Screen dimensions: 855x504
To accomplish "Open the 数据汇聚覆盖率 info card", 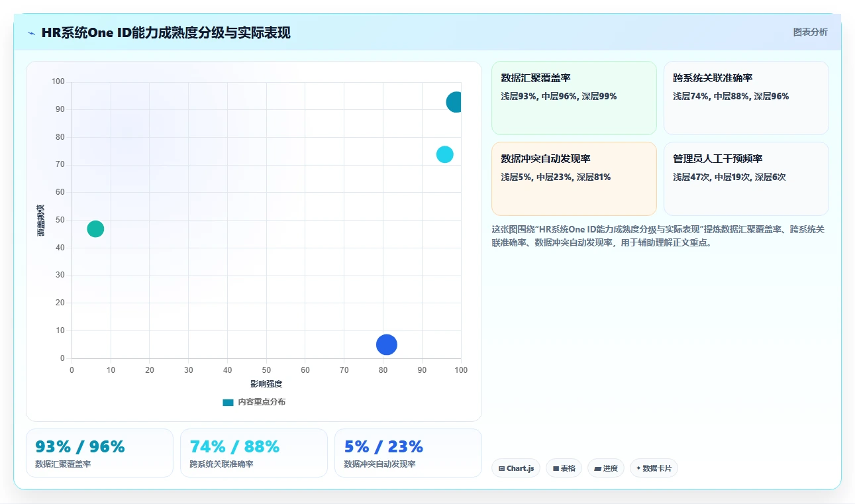I will coord(574,98).
